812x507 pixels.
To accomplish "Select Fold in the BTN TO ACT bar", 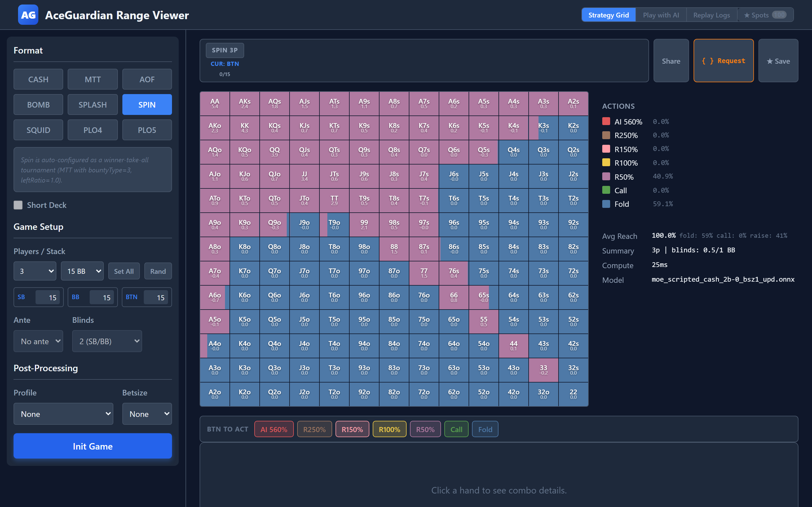I will click(485, 429).
